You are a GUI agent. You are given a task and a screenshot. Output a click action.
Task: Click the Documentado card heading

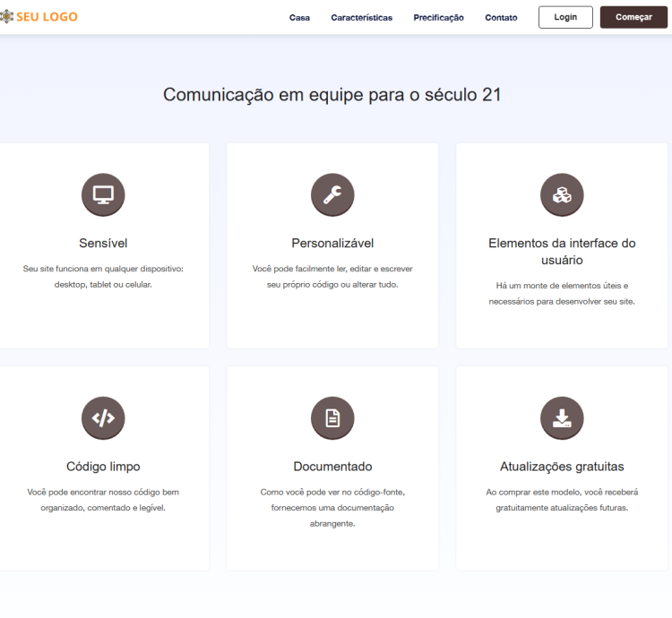point(332,467)
